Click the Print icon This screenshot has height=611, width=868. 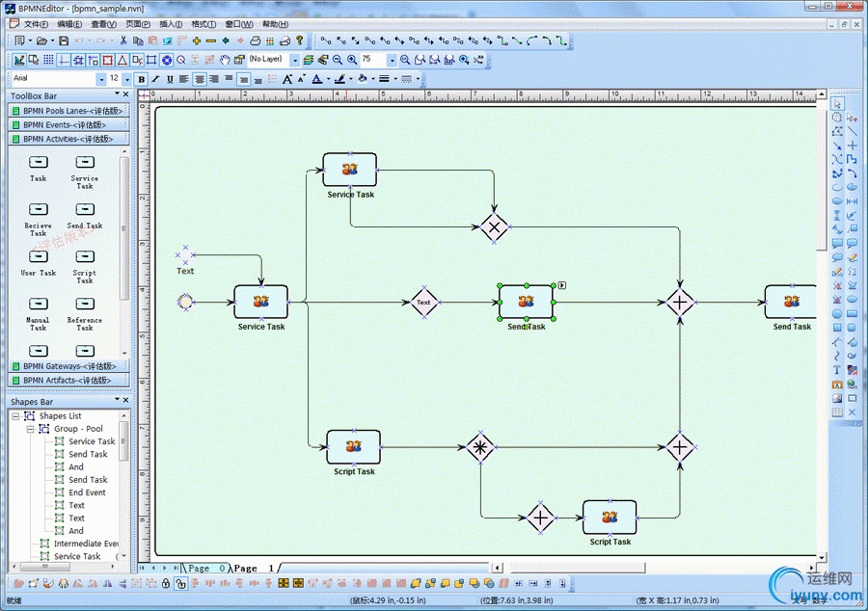coord(256,40)
